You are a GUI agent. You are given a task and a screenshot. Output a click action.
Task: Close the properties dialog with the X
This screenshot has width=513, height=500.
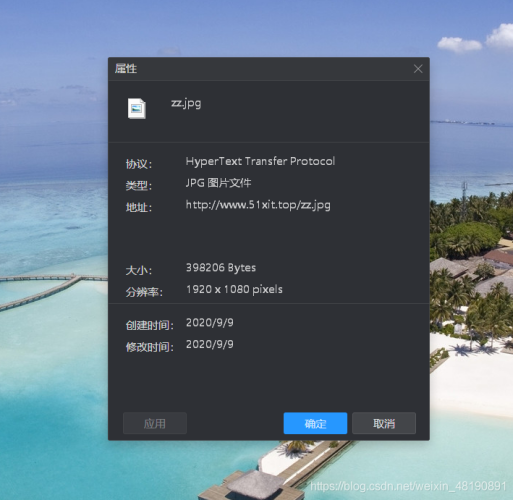tap(418, 69)
